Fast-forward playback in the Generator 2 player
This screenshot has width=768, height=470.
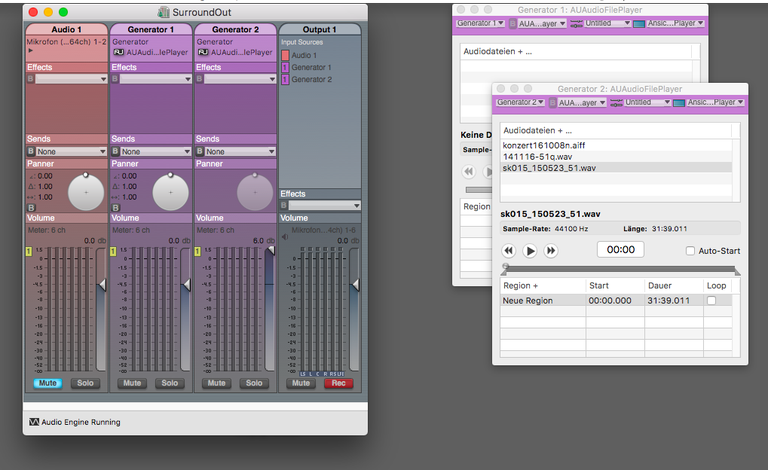pyautogui.click(x=551, y=251)
